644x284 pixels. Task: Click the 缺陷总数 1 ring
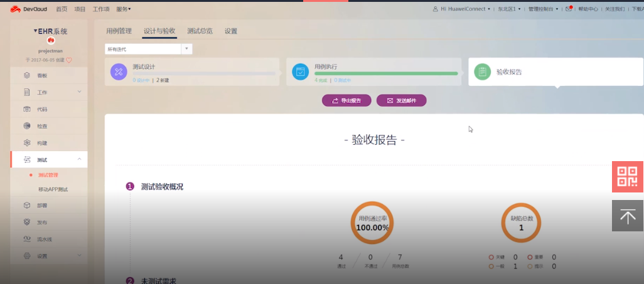(521, 223)
